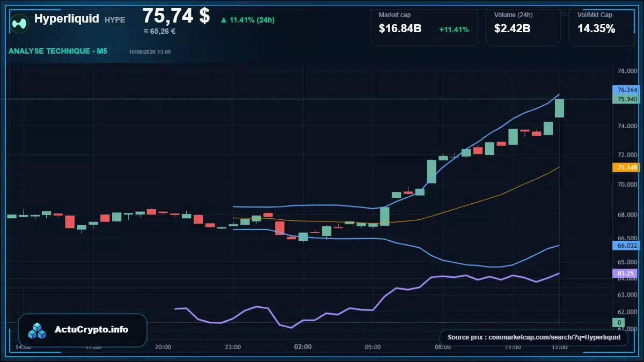Screen dimensions: 644x362
Task: Open the coinmarketcap.com source price link
Action: point(534,337)
